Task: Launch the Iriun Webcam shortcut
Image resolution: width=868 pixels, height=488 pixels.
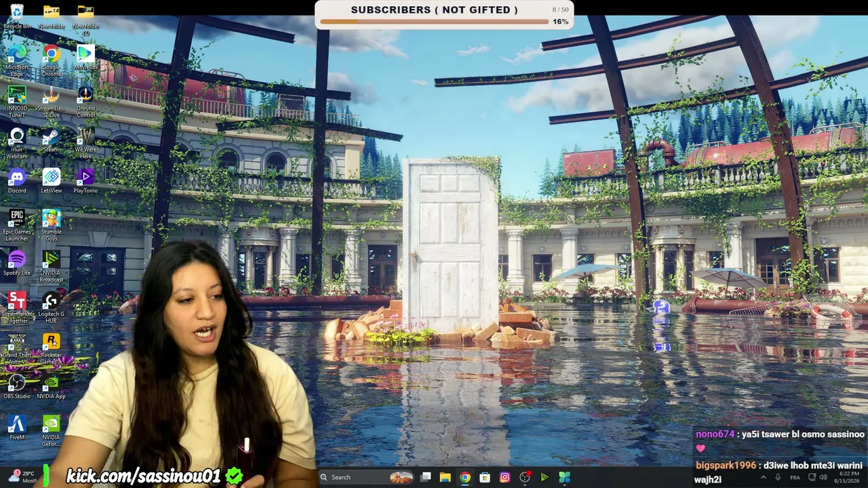Action: tap(17, 144)
